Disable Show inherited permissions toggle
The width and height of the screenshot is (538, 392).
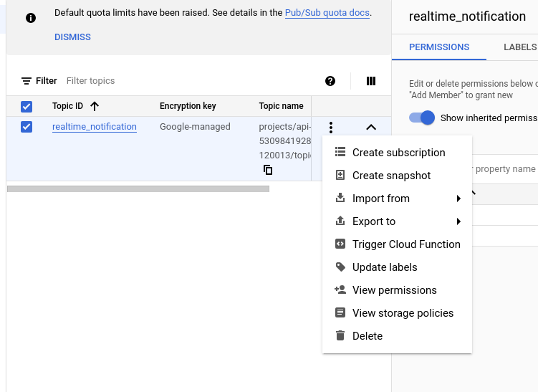pos(422,118)
